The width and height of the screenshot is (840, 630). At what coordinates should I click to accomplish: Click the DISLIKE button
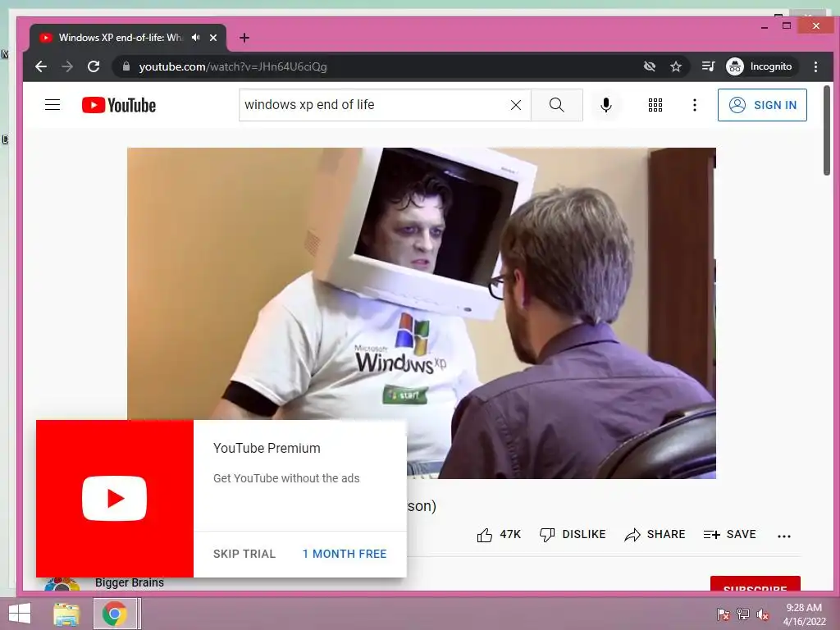(x=573, y=535)
